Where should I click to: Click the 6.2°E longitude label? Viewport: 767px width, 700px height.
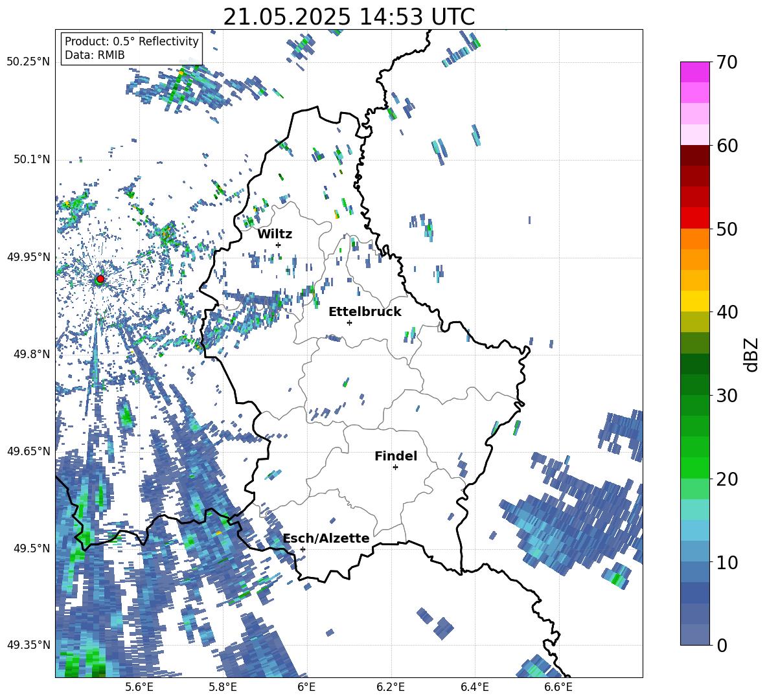(391, 687)
